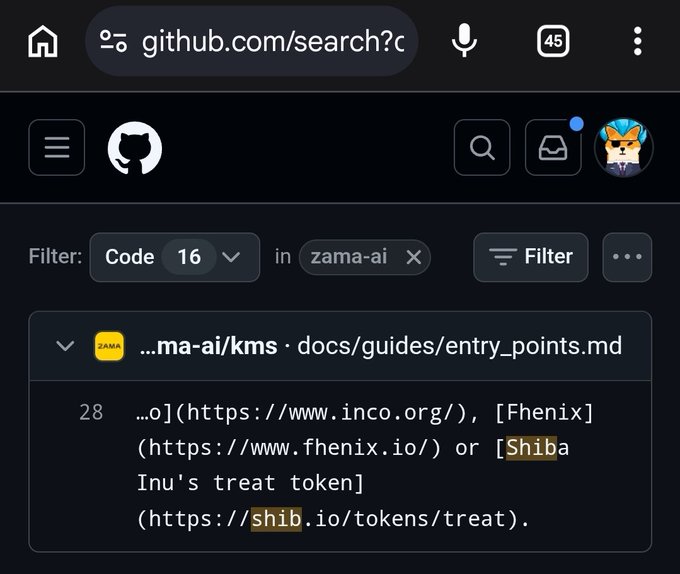Open the browser three-dot menu

pos(638,41)
